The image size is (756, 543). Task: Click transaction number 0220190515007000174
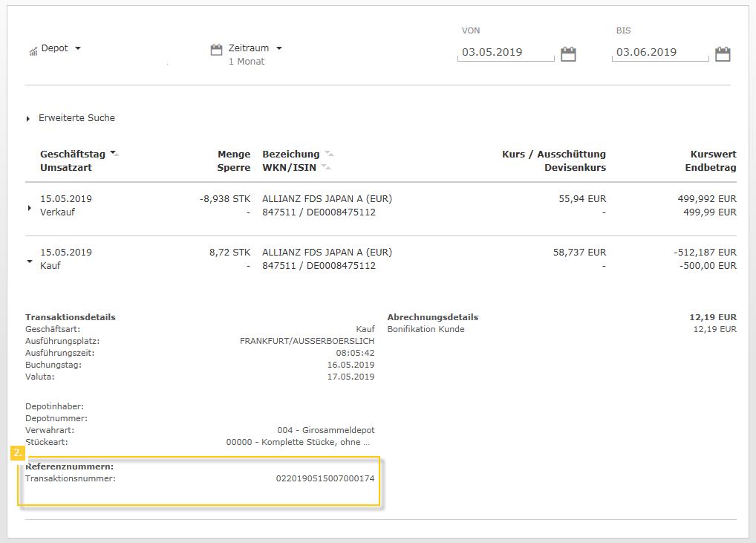325,478
